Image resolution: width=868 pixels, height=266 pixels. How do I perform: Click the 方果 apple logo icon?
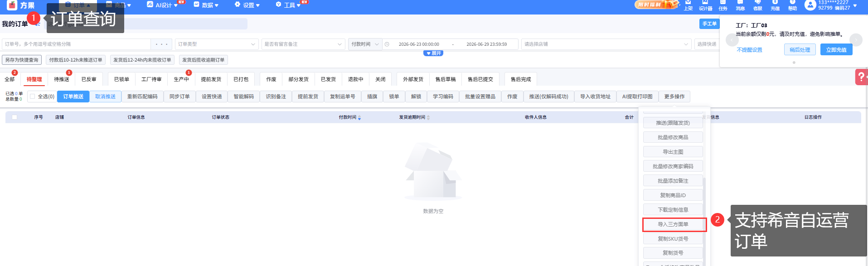tap(12, 5)
